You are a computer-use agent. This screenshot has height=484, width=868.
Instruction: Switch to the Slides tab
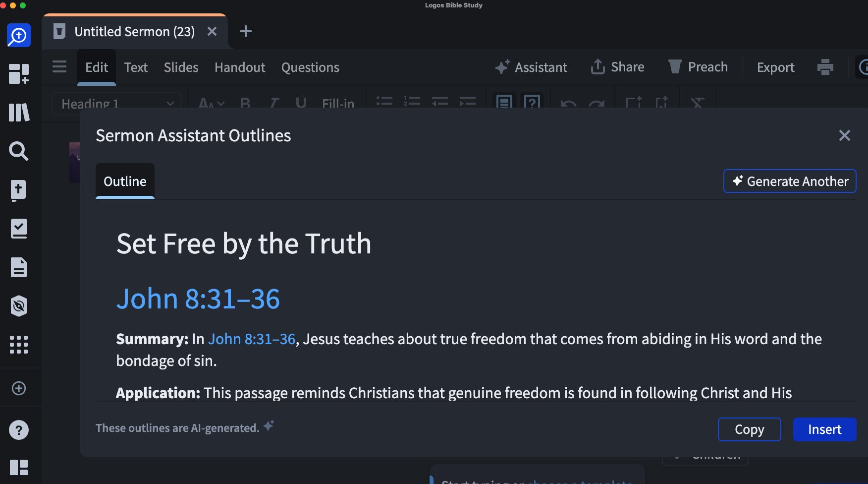181,67
